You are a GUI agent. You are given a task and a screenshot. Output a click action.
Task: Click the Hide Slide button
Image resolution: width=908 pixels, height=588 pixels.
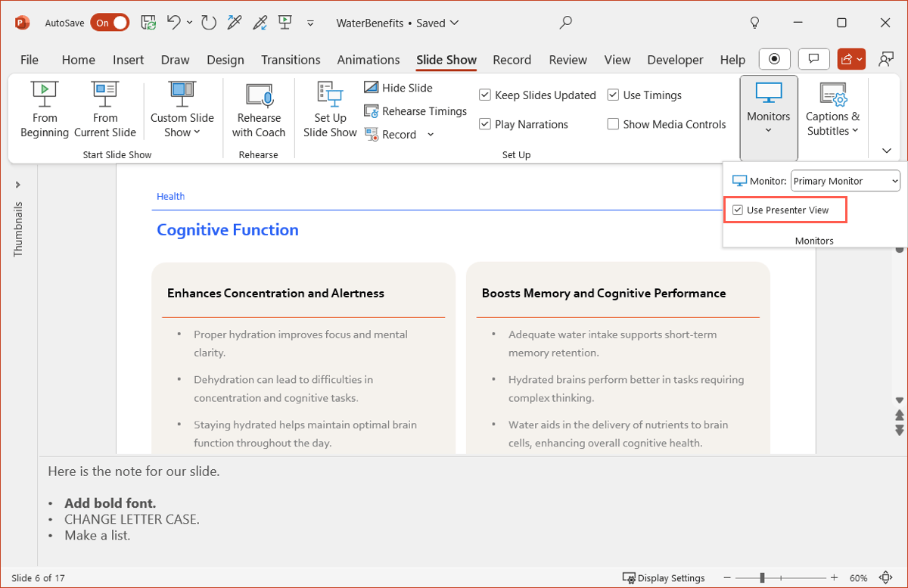tap(398, 88)
